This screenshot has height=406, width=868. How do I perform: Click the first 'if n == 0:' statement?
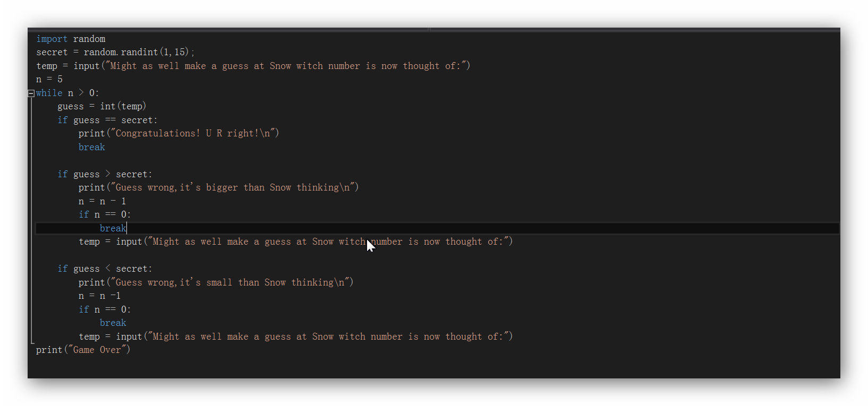click(105, 214)
